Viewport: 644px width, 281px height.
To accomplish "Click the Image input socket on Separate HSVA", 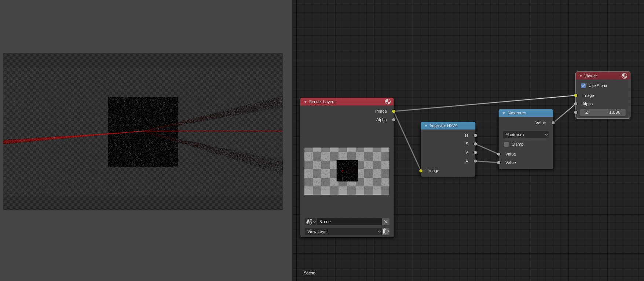I will point(421,171).
